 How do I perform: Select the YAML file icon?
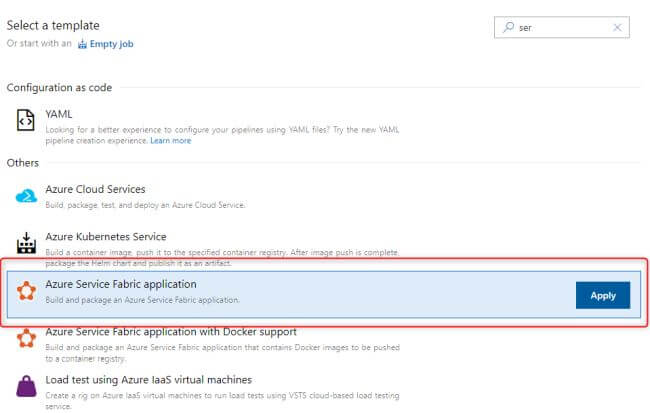pos(26,120)
